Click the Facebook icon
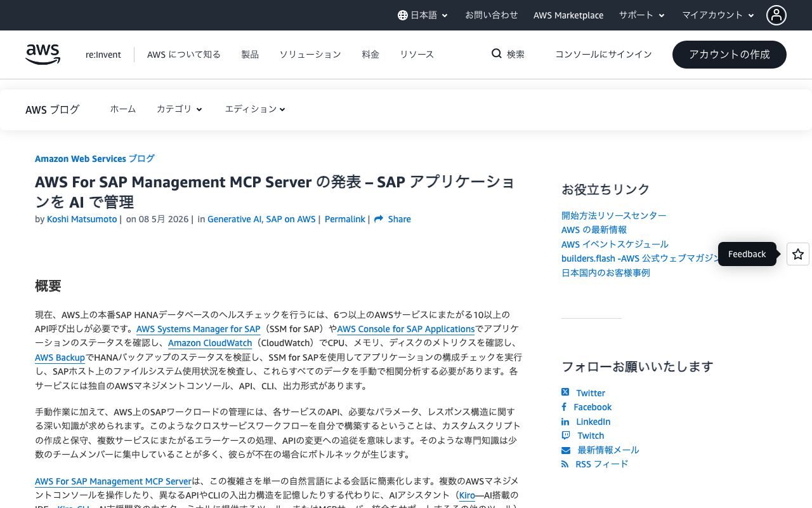This screenshot has height=508, width=812. (564, 407)
